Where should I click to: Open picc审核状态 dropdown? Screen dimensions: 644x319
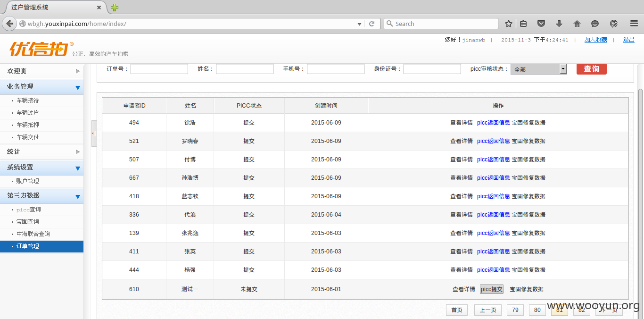pyautogui.click(x=538, y=69)
